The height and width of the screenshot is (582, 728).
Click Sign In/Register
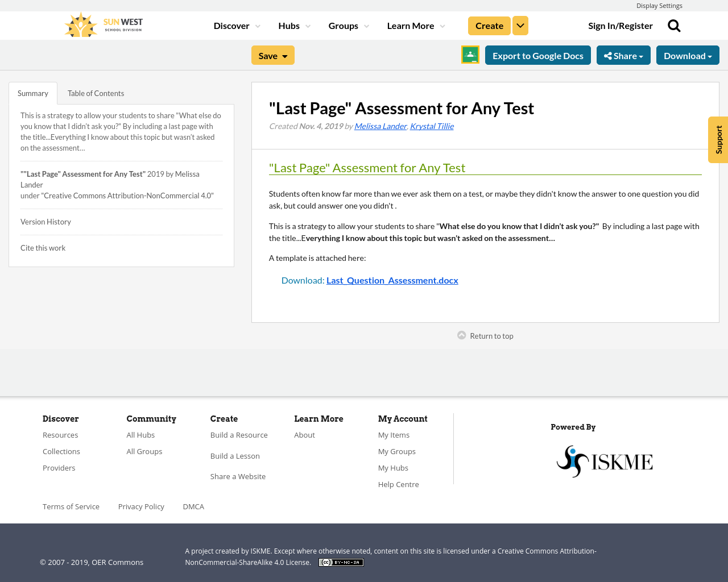[621, 25]
